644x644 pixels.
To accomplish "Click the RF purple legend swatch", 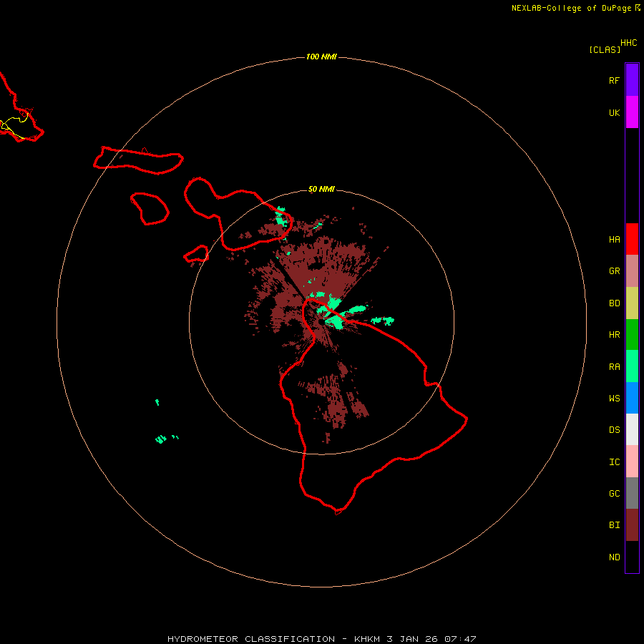I will 632,79.
